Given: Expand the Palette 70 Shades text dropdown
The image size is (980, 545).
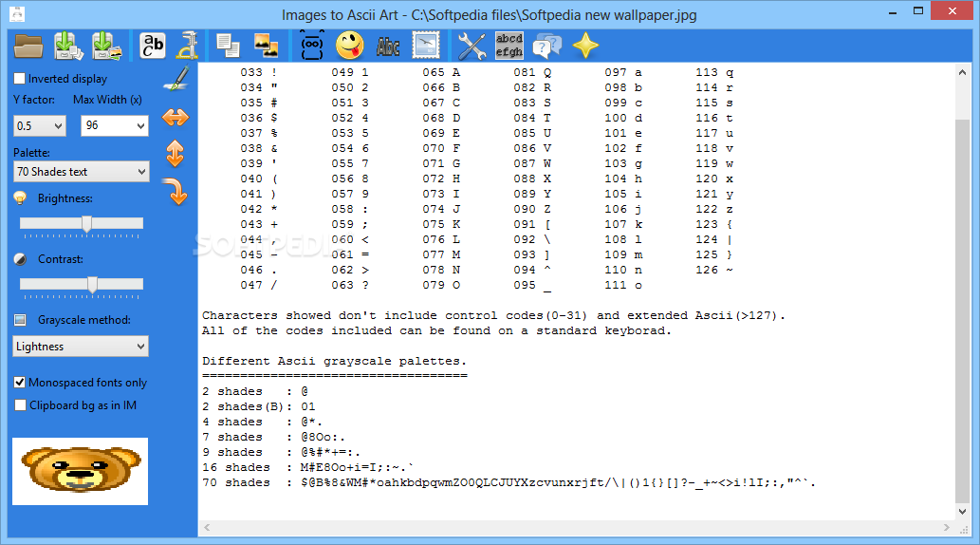Looking at the screenshot, I should (x=82, y=172).
